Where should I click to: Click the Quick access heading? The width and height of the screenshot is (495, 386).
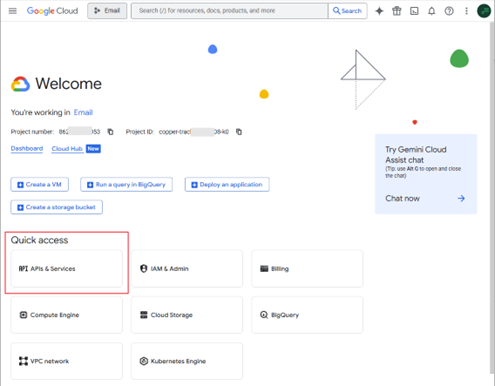39,240
